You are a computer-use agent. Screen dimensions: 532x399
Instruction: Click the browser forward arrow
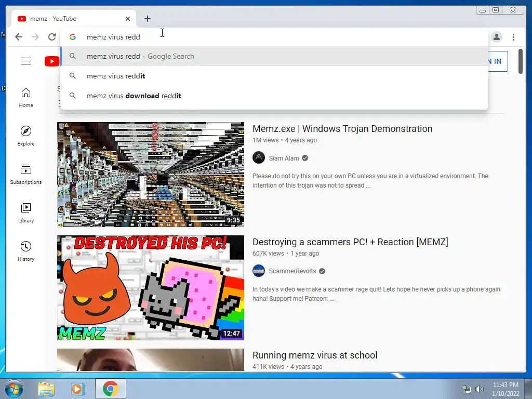[x=35, y=37]
